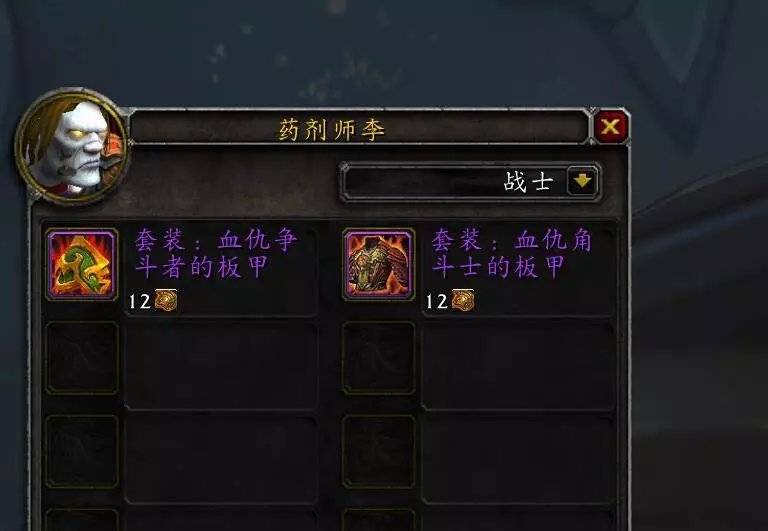Click price 12 of 血仇争斗者的板甲
Screen dimensions: 768x531
coord(140,301)
